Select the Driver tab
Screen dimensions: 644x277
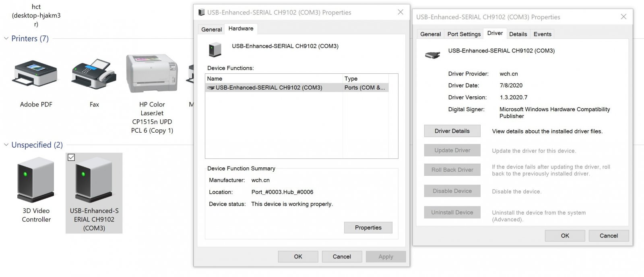click(x=495, y=33)
